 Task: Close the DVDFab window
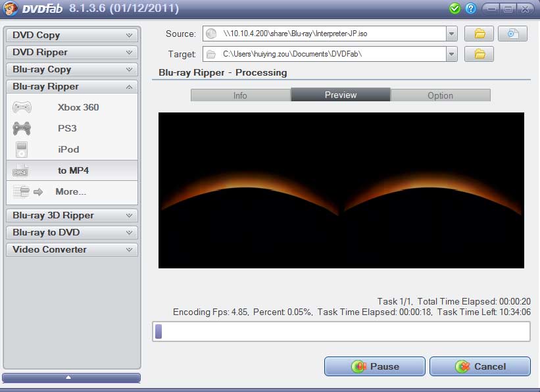[526, 9]
